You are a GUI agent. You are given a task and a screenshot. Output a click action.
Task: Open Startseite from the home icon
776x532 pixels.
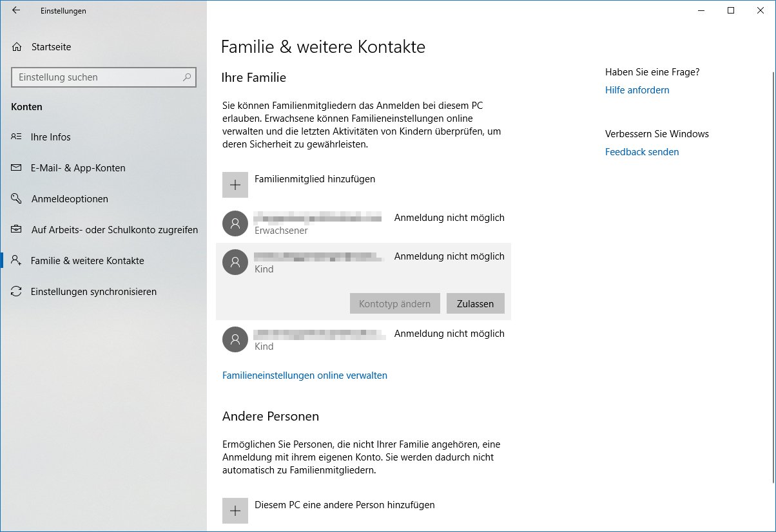17,47
